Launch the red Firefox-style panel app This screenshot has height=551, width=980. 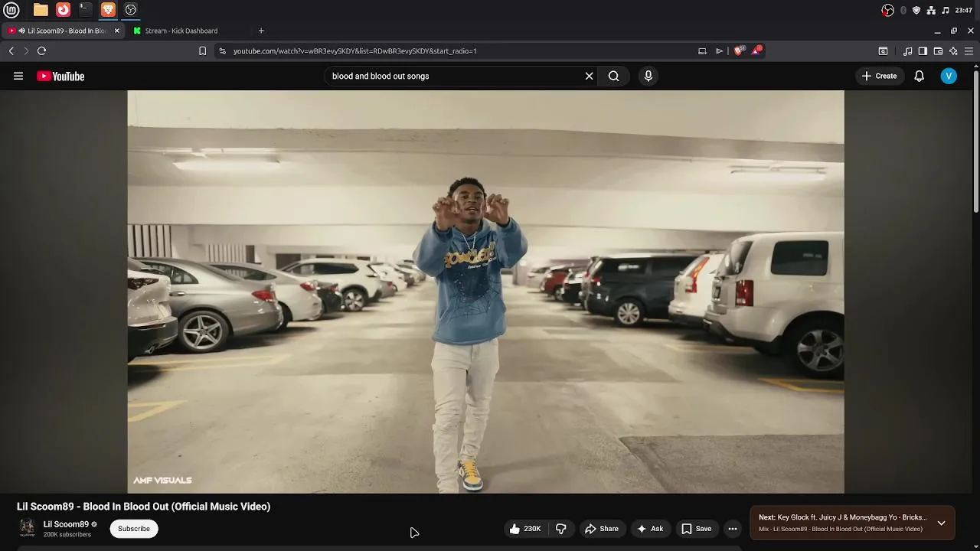[x=63, y=10]
